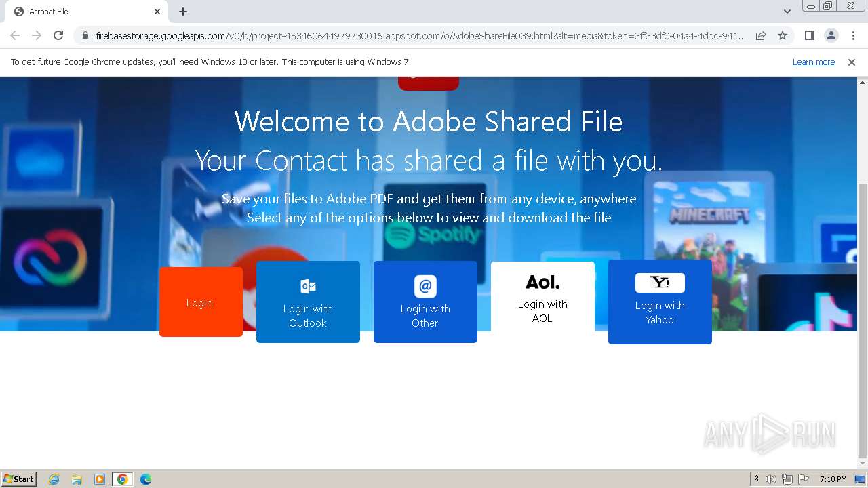This screenshot has height=488, width=868.
Task: Show hidden tray icons
Action: coord(756,479)
